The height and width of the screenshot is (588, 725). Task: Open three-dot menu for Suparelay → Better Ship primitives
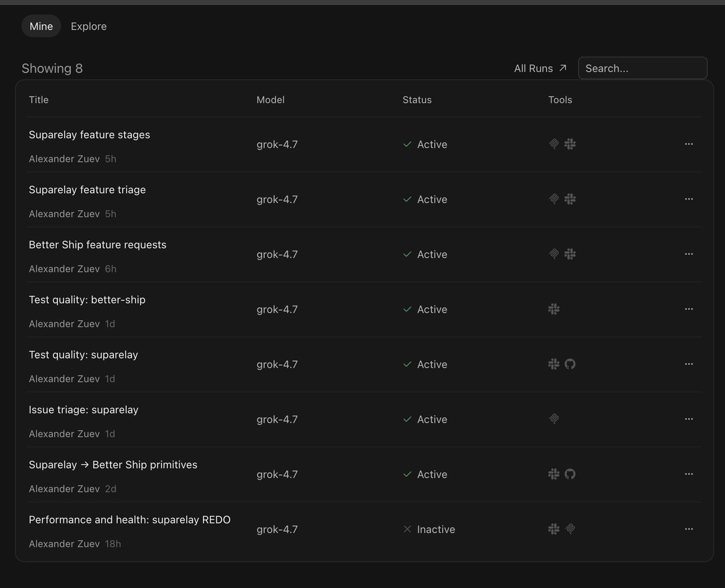pyautogui.click(x=689, y=474)
